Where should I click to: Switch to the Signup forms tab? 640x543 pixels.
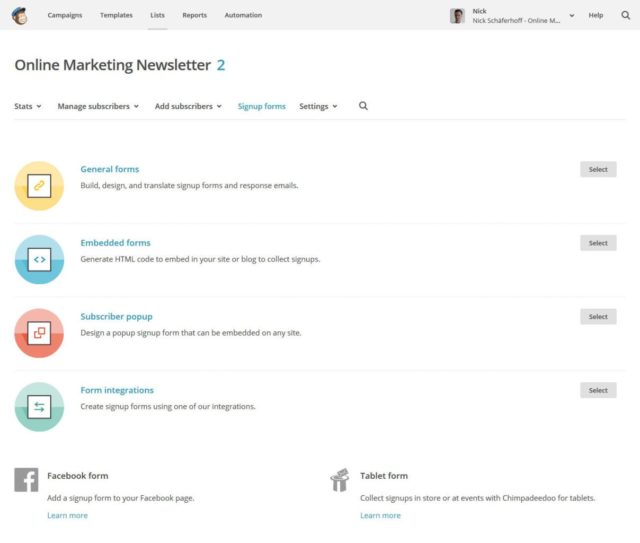tap(261, 106)
